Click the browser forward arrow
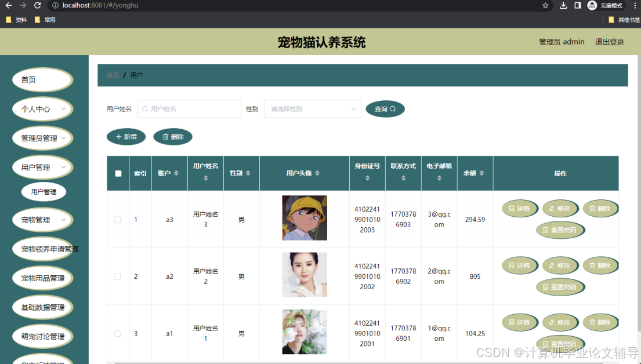The height and width of the screenshot is (364, 641). point(23,5)
